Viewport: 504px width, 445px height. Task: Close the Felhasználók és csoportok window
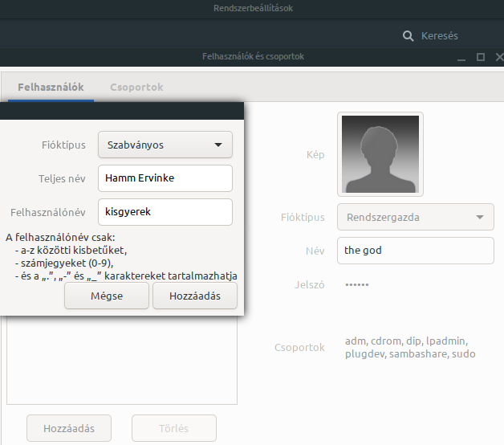coord(499,57)
